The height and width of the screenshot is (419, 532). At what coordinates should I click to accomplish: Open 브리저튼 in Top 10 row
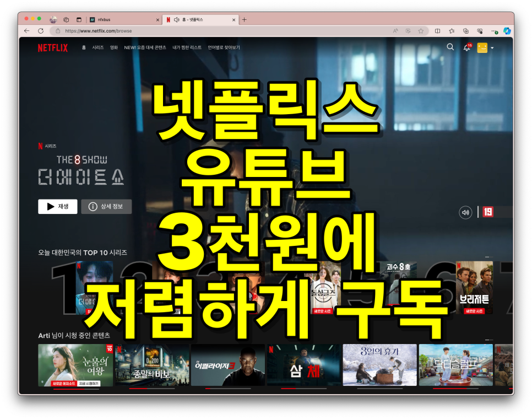[x=474, y=288]
